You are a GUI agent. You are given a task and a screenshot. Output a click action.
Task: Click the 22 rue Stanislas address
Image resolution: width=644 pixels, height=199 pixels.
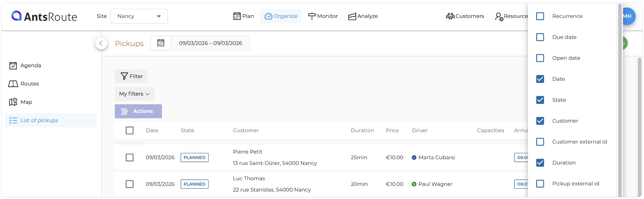click(x=272, y=190)
